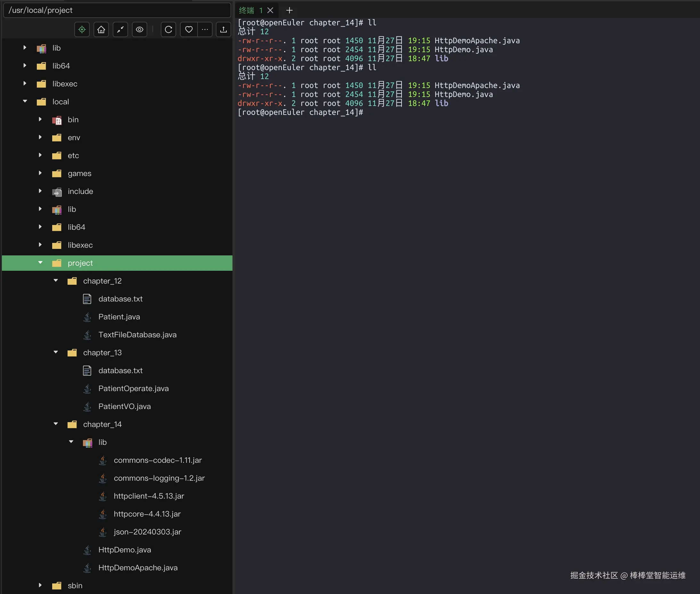Switch to the 终端 1 tab
The image size is (700, 594).
point(250,11)
